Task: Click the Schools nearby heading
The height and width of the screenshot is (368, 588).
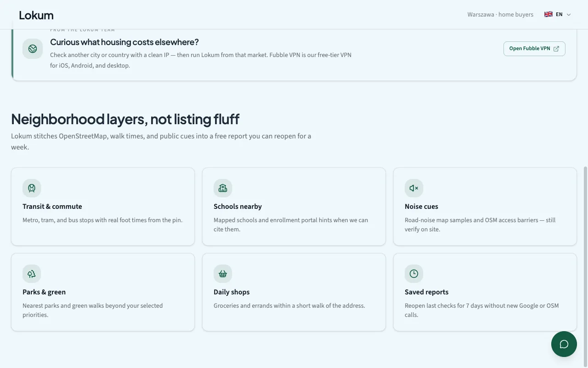Action: [237, 207]
